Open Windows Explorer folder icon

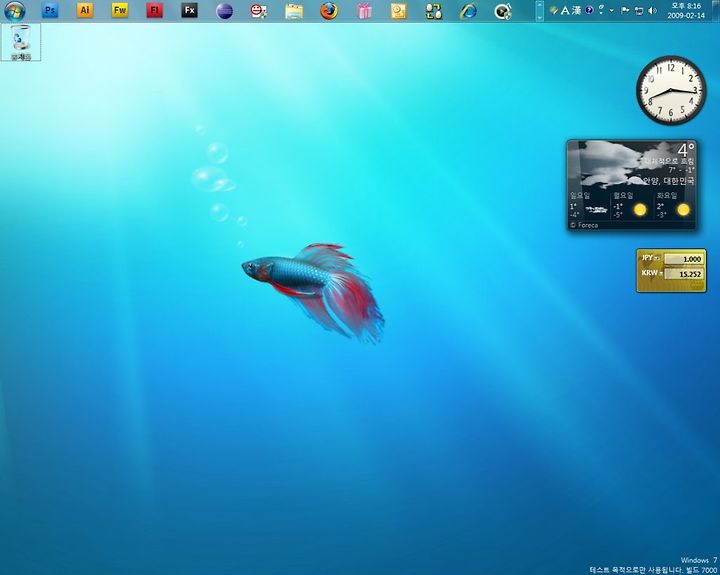pos(294,11)
